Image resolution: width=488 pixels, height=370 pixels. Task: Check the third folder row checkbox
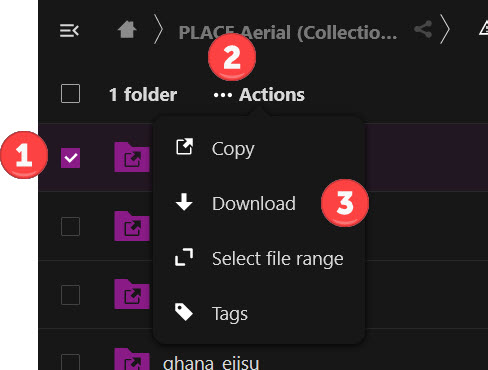click(x=70, y=295)
